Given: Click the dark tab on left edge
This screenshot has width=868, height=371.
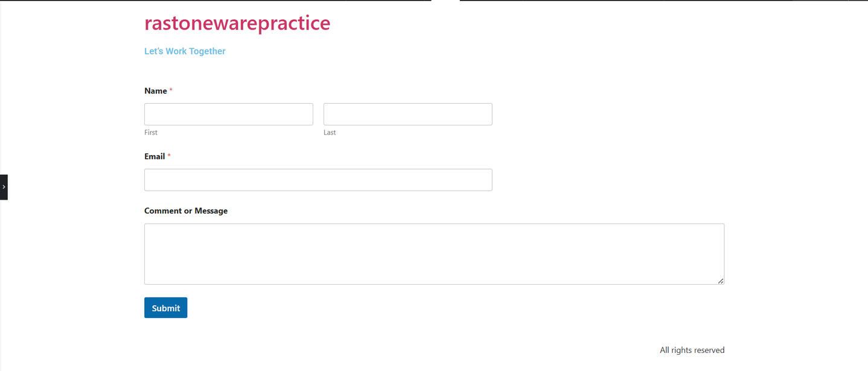Looking at the screenshot, I should [x=4, y=187].
